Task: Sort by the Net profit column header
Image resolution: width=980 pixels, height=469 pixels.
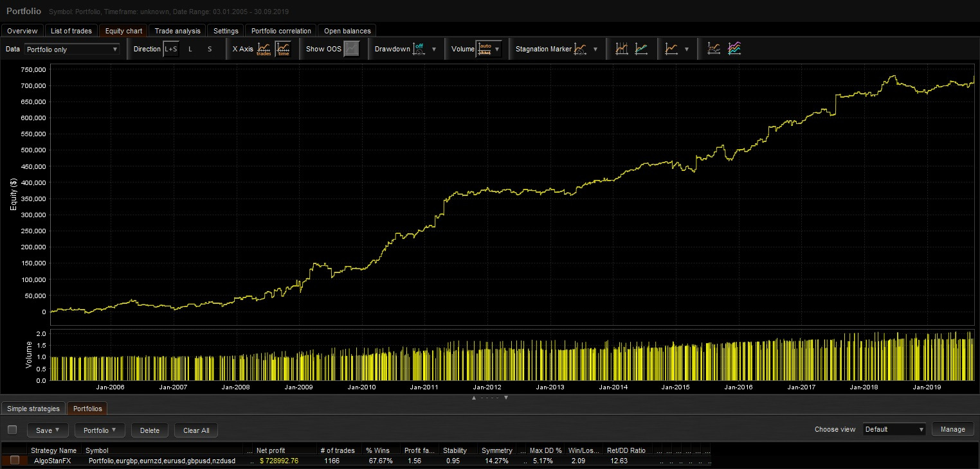Action: click(x=271, y=450)
